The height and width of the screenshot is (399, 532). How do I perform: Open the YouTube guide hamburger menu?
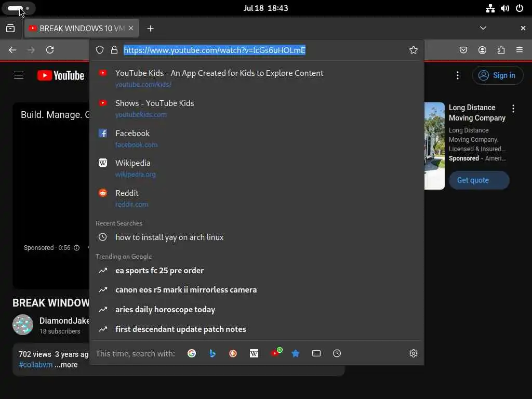(19, 75)
